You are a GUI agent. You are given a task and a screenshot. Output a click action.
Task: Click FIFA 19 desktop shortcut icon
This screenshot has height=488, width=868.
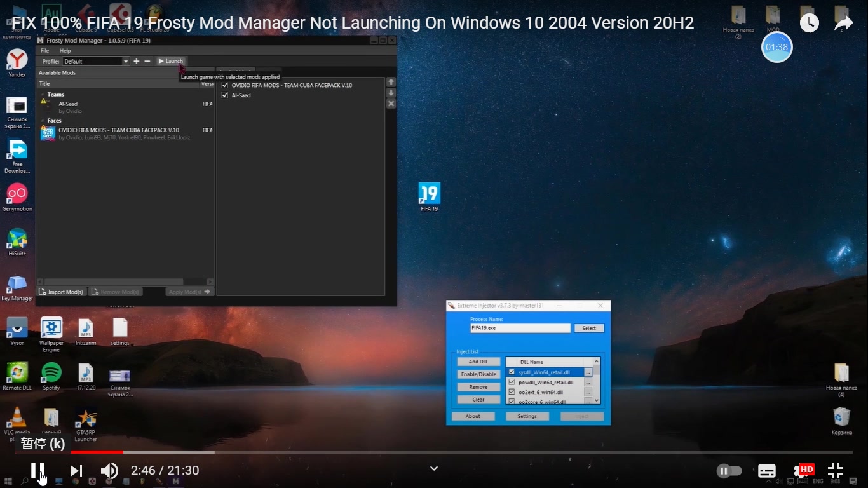pyautogui.click(x=430, y=196)
